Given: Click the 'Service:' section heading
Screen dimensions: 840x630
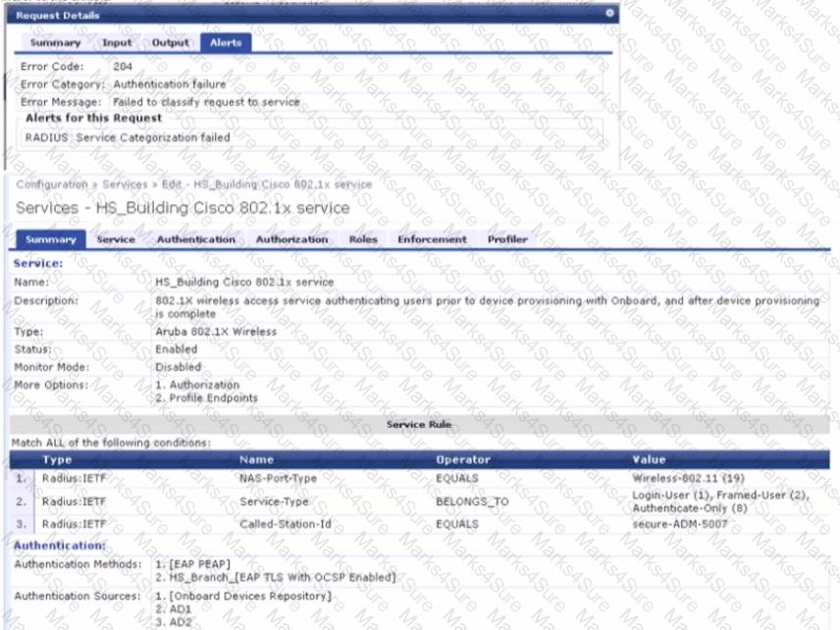Looking at the screenshot, I should pyautogui.click(x=38, y=264).
